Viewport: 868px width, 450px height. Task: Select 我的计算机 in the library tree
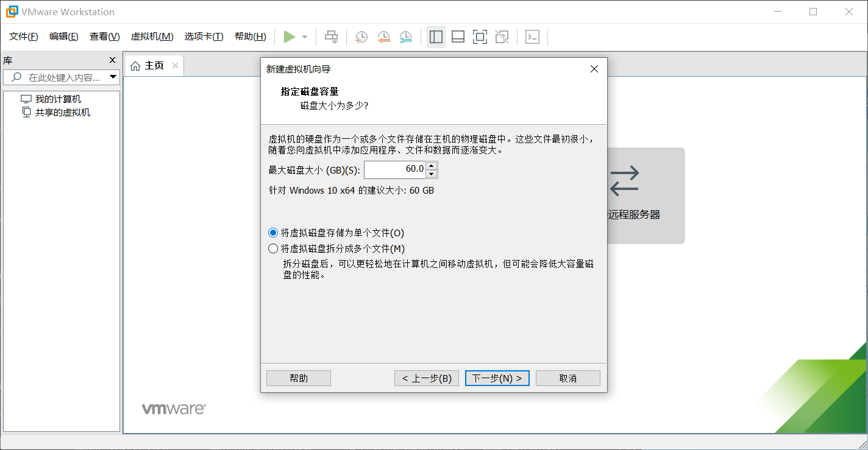tap(57, 99)
